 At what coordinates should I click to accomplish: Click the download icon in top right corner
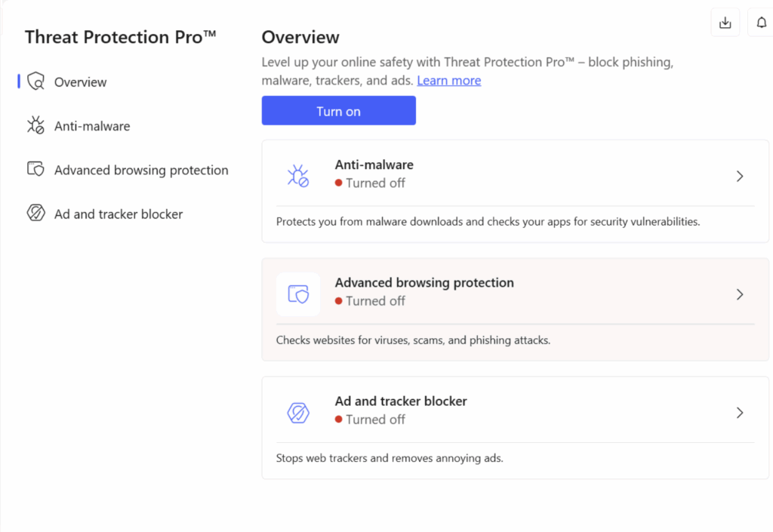[725, 22]
